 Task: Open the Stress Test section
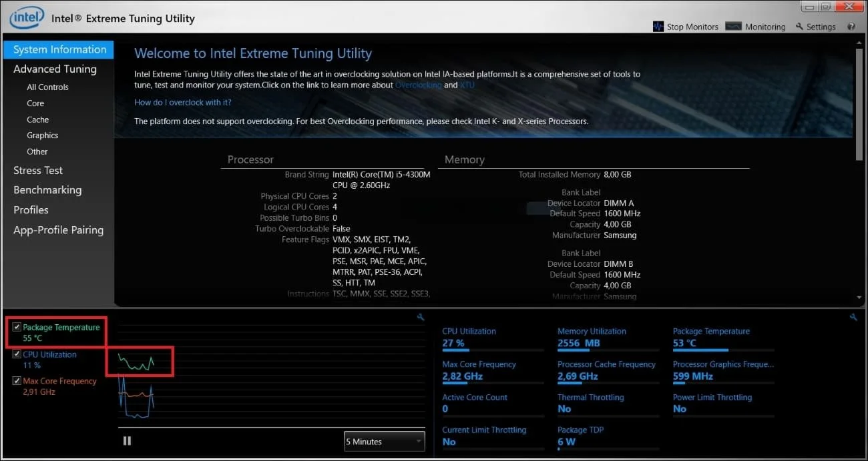[x=38, y=170]
